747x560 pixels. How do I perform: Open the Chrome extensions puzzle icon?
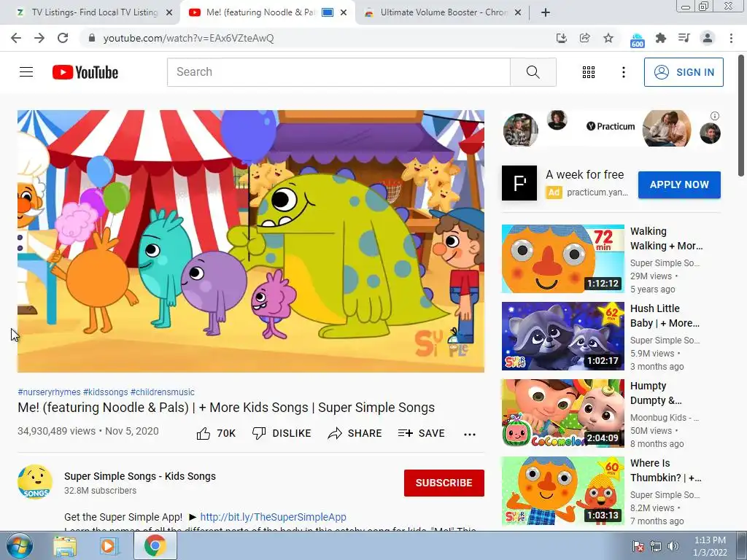[661, 38]
